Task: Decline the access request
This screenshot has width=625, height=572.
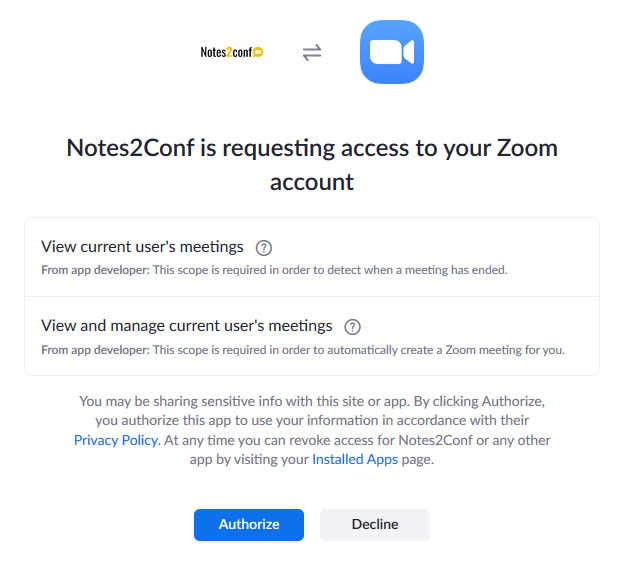Action: [375, 524]
